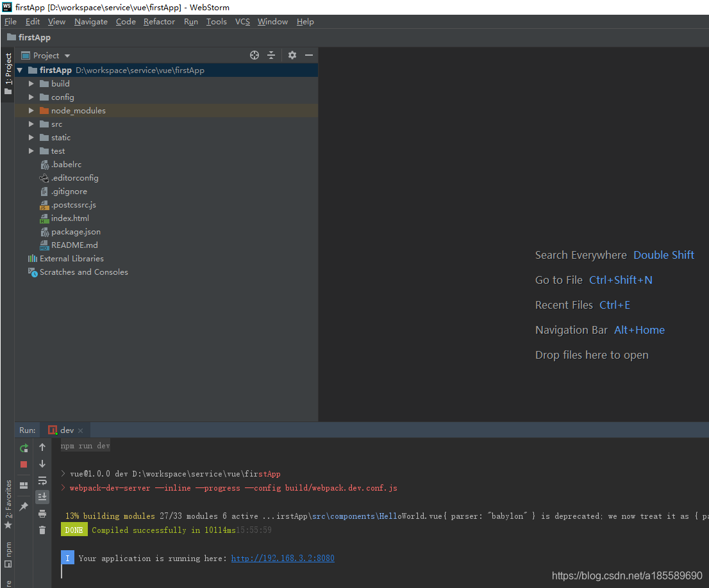Click firstApp in the navigation bar
Image resolution: width=709 pixels, height=588 pixels.
29,38
